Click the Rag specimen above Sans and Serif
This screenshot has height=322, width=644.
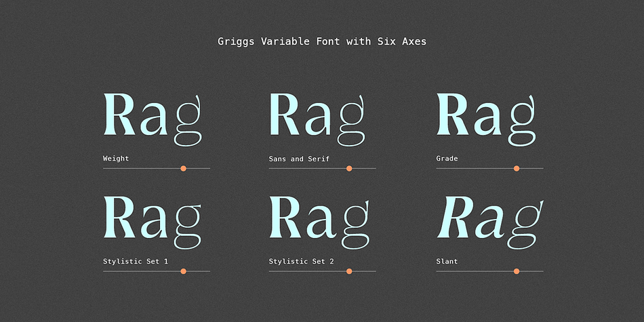pyautogui.click(x=317, y=119)
